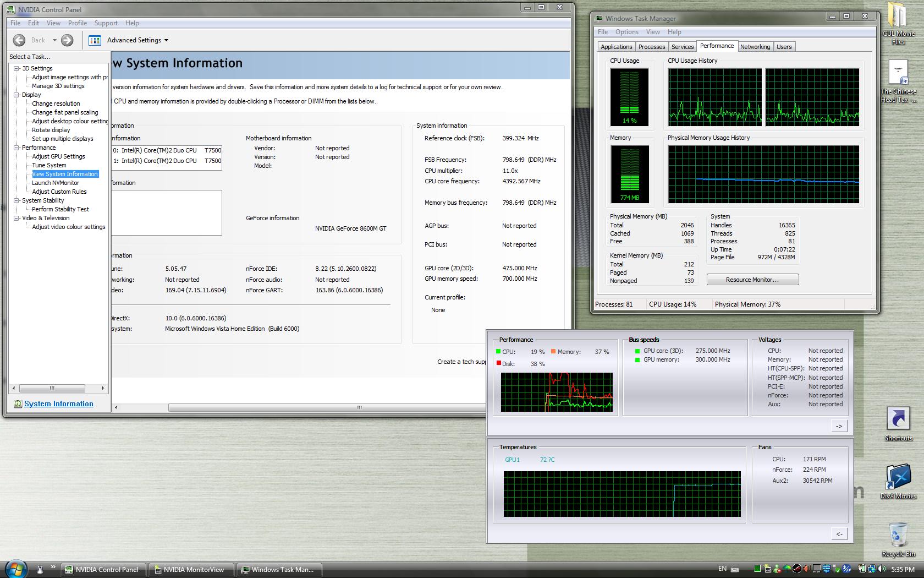Click the quick launch icon beside Start
This screenshot has height=578, width=924.
coord(40,570)
